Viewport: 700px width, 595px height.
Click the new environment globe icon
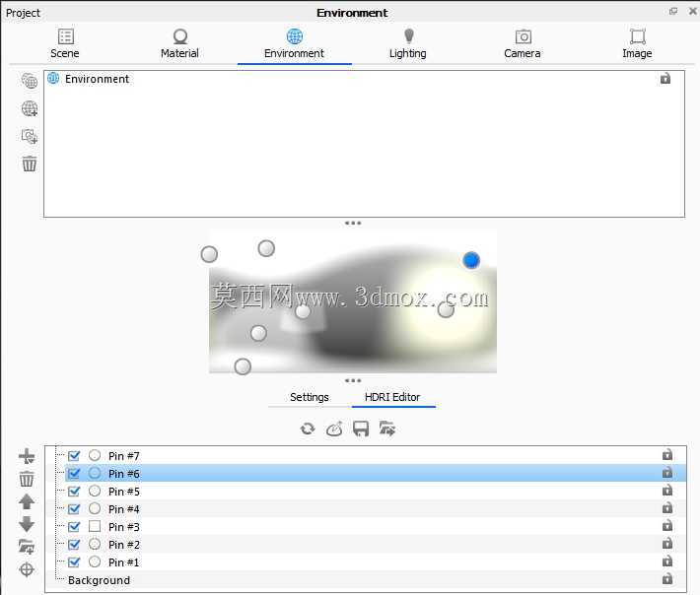tap(30, 81)
